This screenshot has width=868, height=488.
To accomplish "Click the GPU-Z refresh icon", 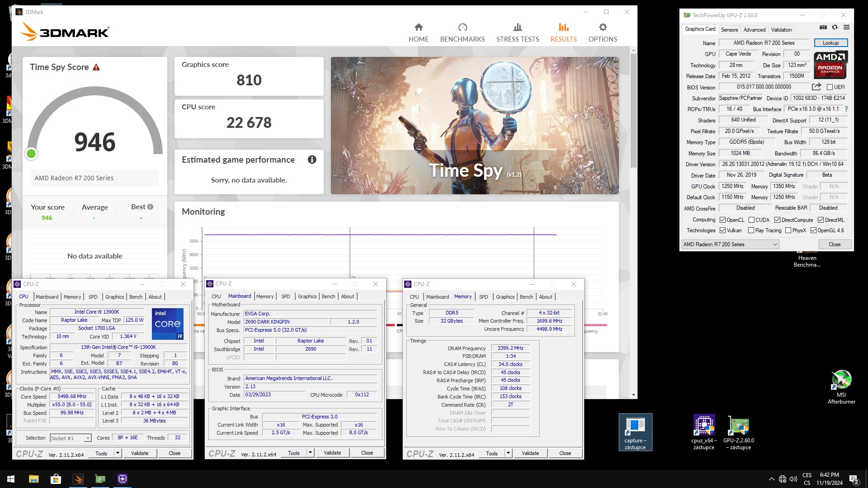I will coord(835,28).
